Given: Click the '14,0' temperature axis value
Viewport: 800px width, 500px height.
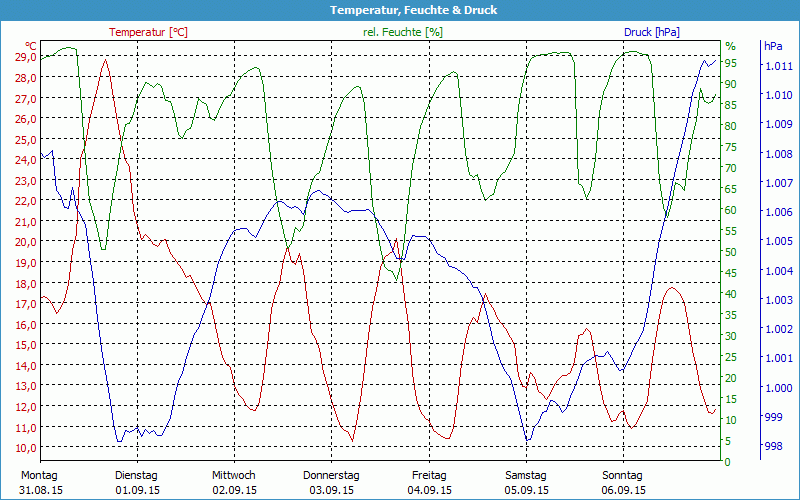Looking at the screenshot, I should (x=26, y=365).
